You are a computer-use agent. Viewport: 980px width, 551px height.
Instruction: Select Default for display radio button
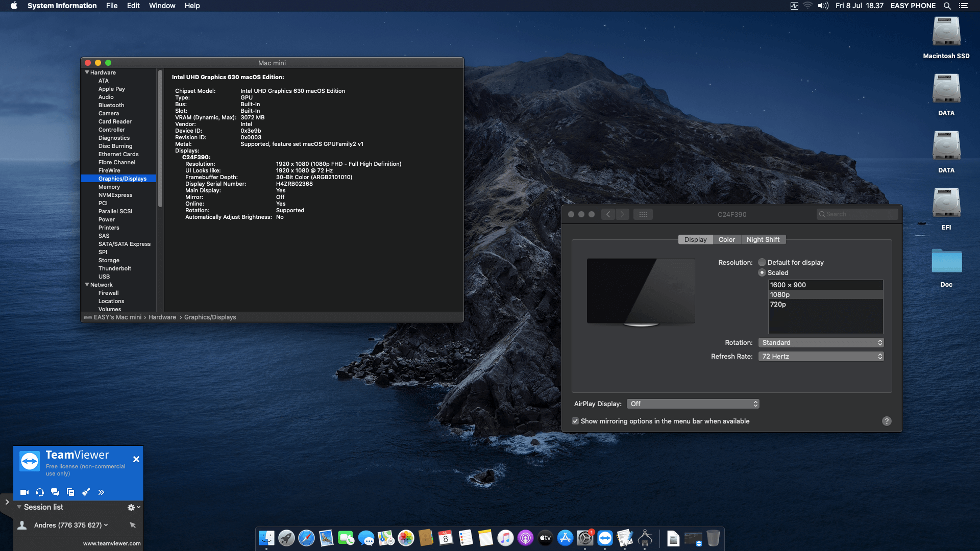click(x=762, y=262)
